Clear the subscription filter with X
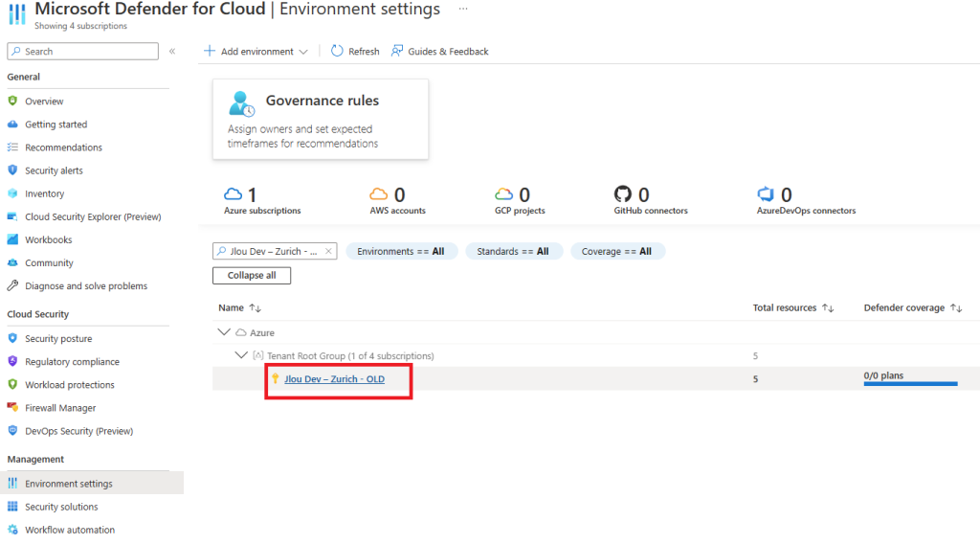 click(x=328, y=251)
